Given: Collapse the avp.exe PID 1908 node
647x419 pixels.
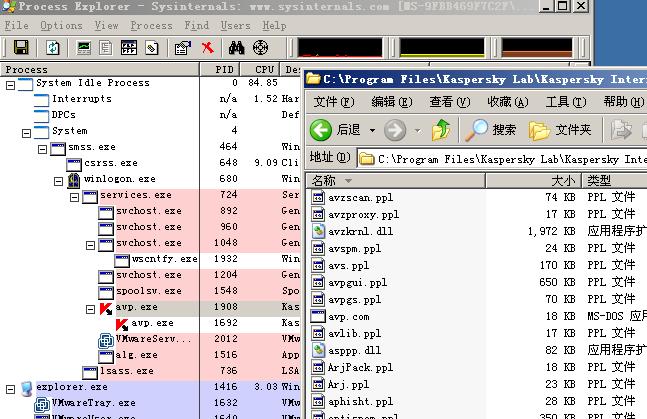Looking at the screenshot, I should (90, 309).
